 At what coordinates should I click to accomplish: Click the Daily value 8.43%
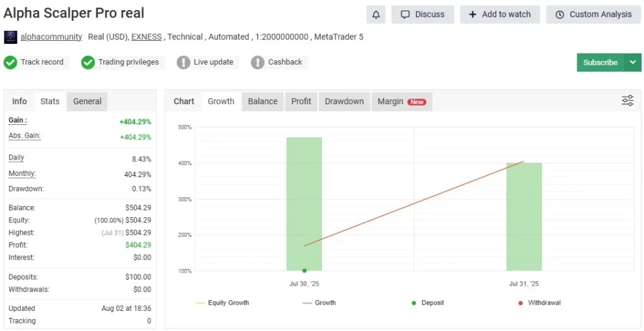coord(142,159)
